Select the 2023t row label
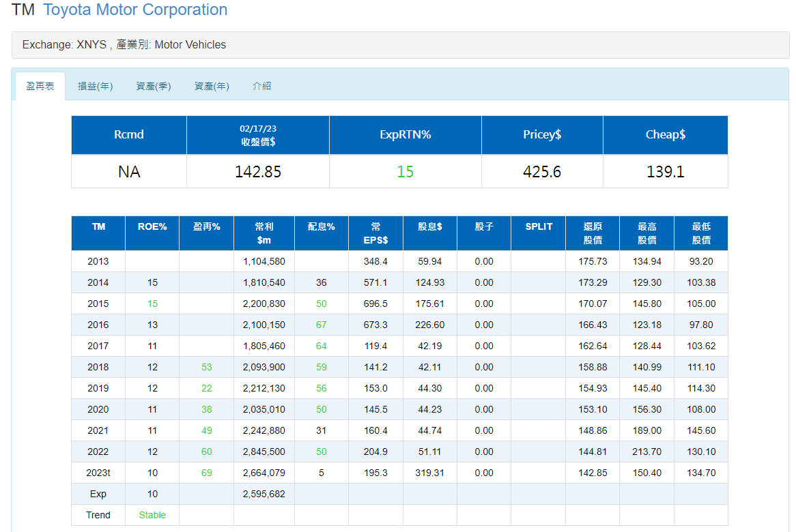796x532 pixels. pos(98,473)
